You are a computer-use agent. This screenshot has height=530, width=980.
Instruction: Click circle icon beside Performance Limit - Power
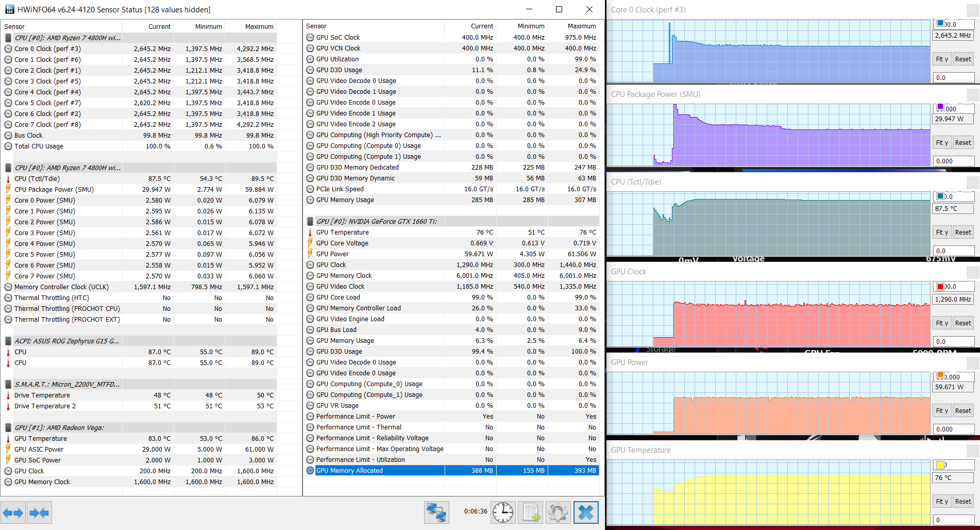coord(310,416)
